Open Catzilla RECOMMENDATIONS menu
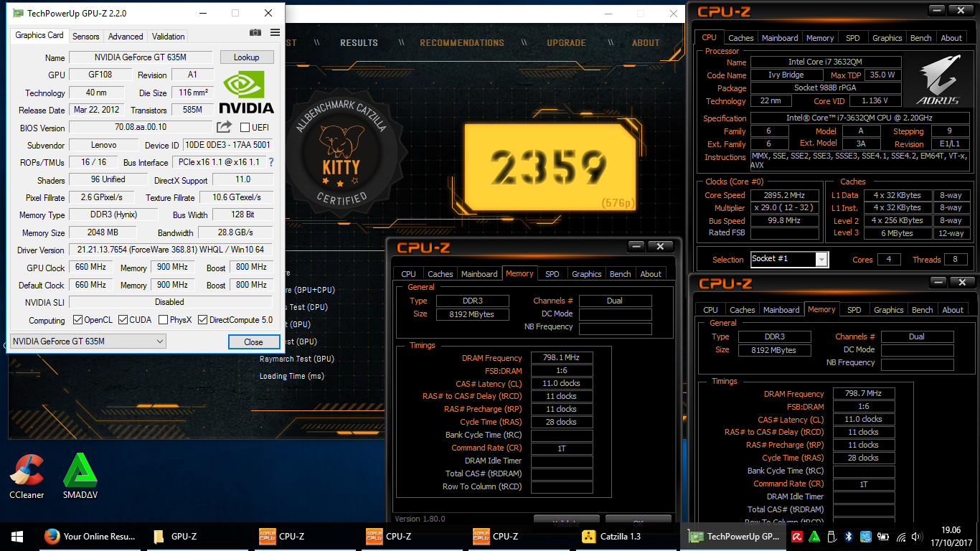980x551 pixels. tap(462, 43)
